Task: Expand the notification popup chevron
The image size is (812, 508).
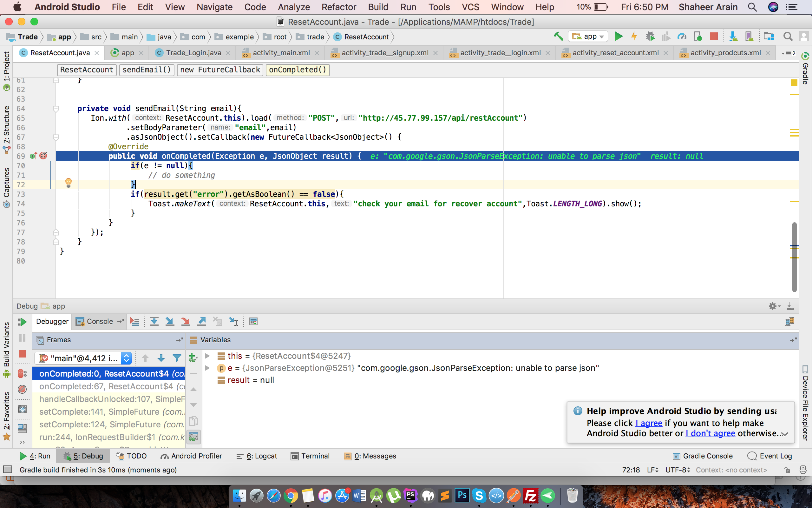Action: [785, 434]
